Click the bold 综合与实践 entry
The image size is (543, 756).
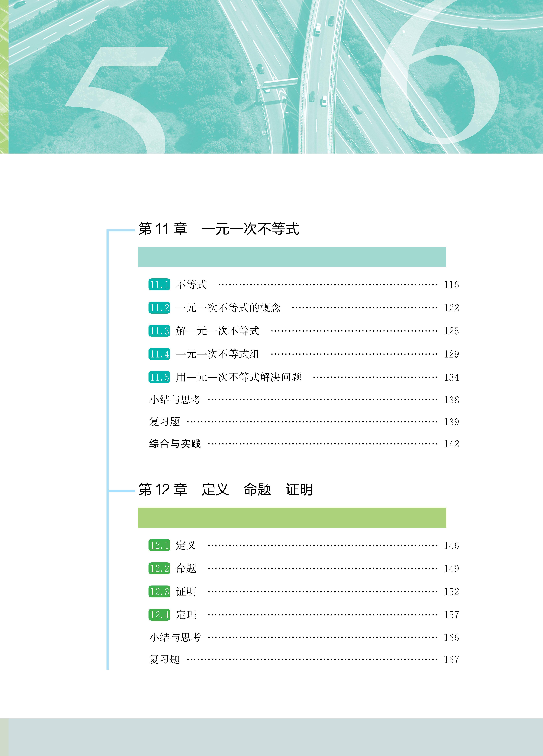(175, 444)
